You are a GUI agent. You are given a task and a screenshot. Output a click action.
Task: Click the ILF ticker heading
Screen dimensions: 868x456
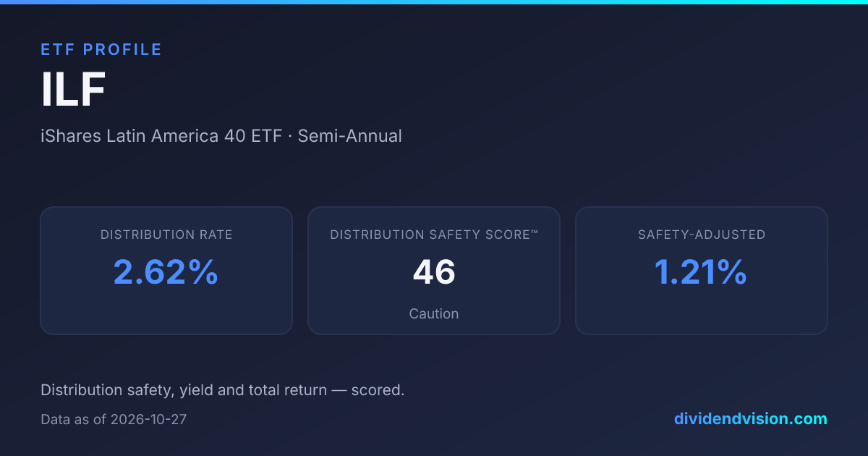(x=73, y=91)
